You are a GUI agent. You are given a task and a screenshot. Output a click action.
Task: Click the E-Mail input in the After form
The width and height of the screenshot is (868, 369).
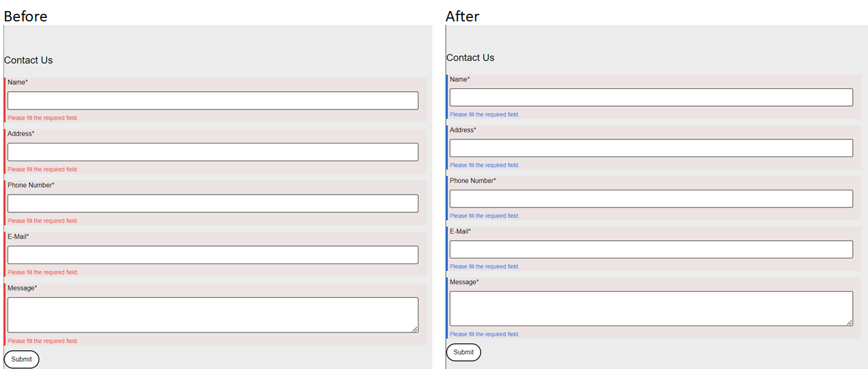pos(651,249)
